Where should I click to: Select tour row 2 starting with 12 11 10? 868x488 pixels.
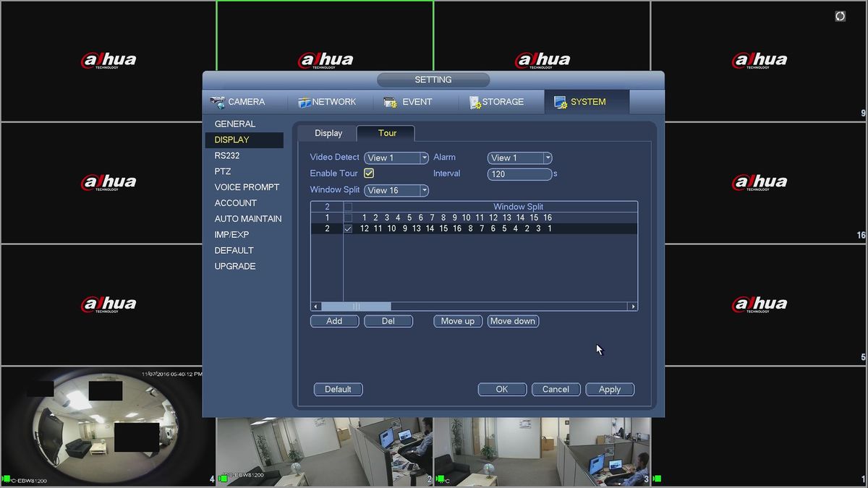point(474,228)
